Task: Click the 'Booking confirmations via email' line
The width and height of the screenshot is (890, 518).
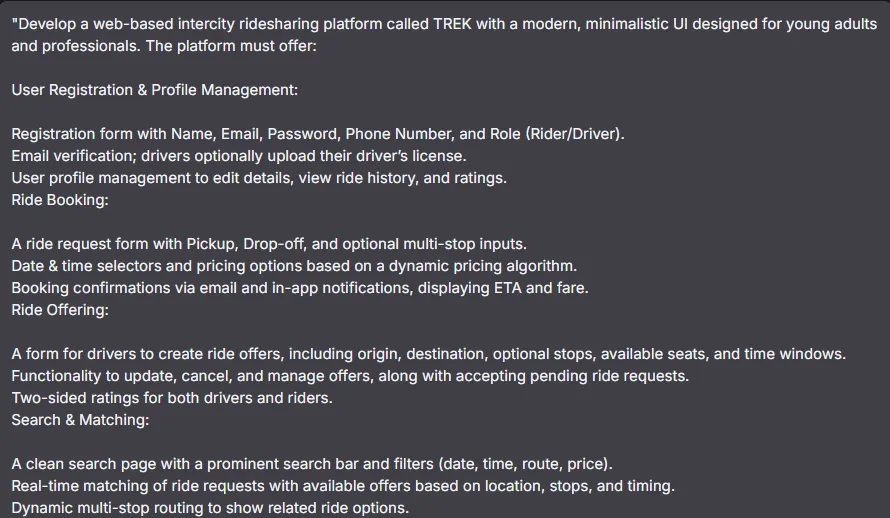Action: click(x=300, y=288)
